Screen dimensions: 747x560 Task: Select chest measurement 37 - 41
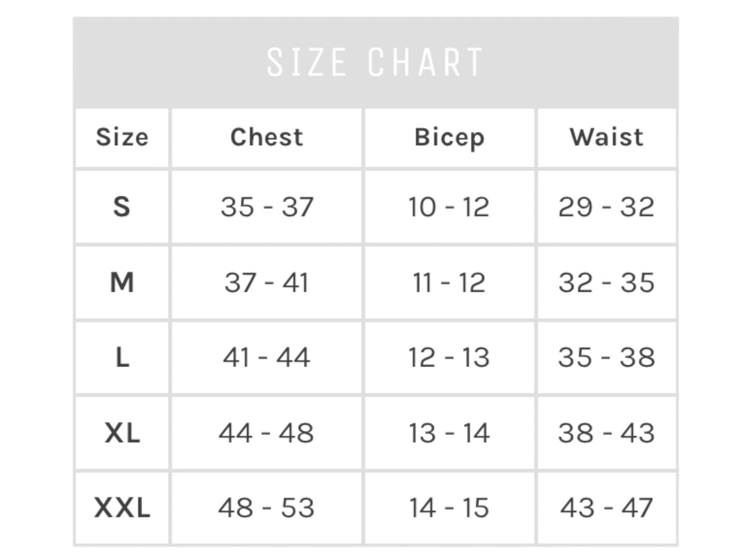click(267, 283)
